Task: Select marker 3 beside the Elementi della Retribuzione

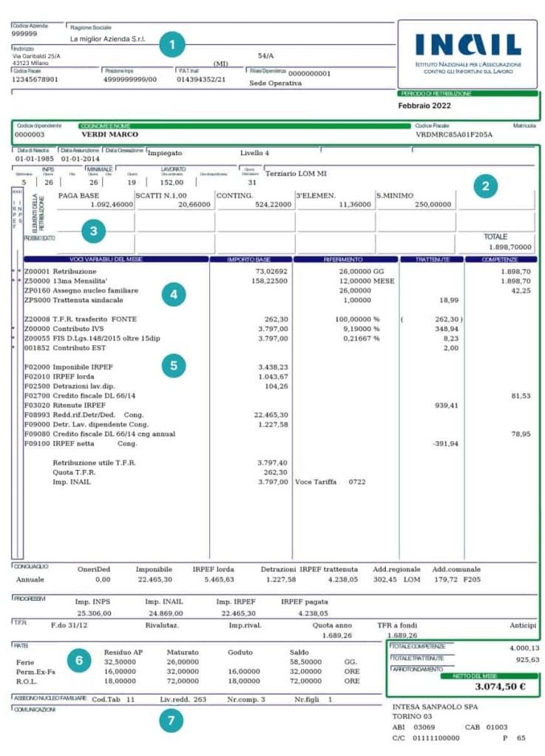Action: point(93,231)
